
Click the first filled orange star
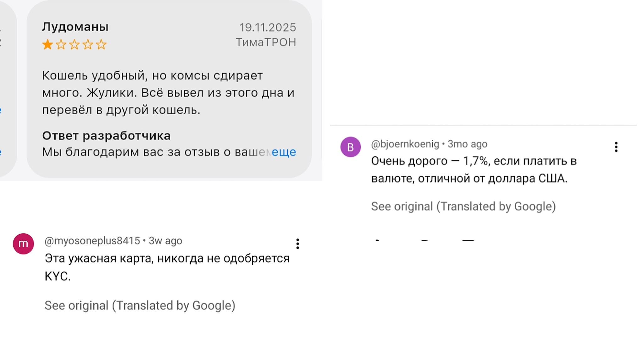(47, 45)
